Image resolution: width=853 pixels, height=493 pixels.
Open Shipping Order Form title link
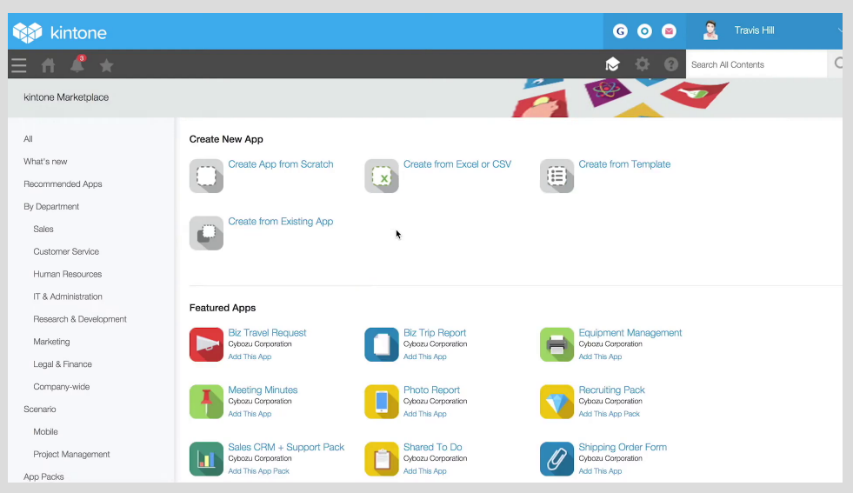coord(622,447)
